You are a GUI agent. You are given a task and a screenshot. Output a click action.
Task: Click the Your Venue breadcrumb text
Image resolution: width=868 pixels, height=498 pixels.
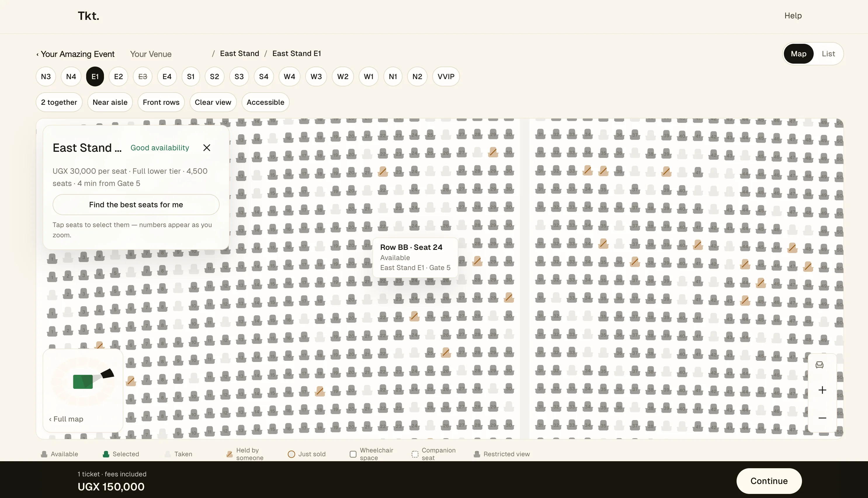coord(151,54)
